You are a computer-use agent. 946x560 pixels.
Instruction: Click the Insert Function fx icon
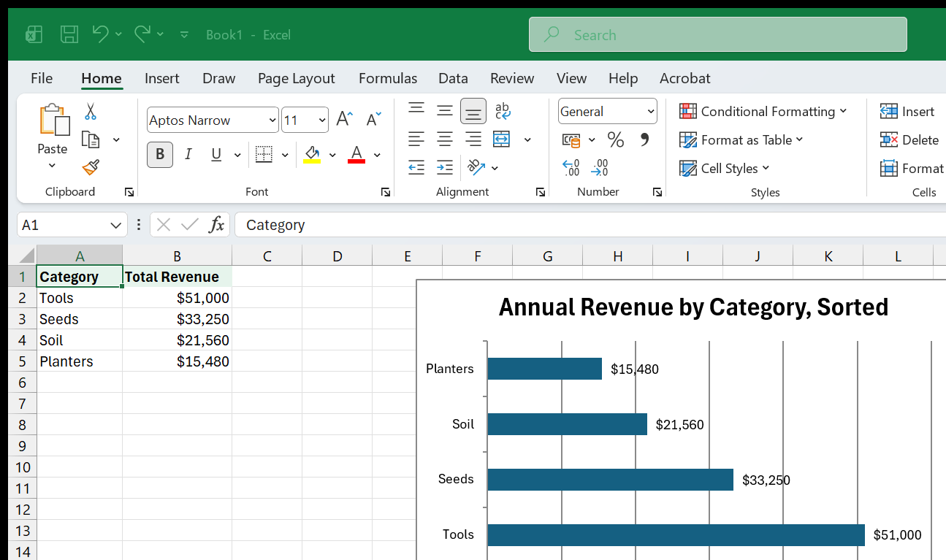tap(216, 225)
